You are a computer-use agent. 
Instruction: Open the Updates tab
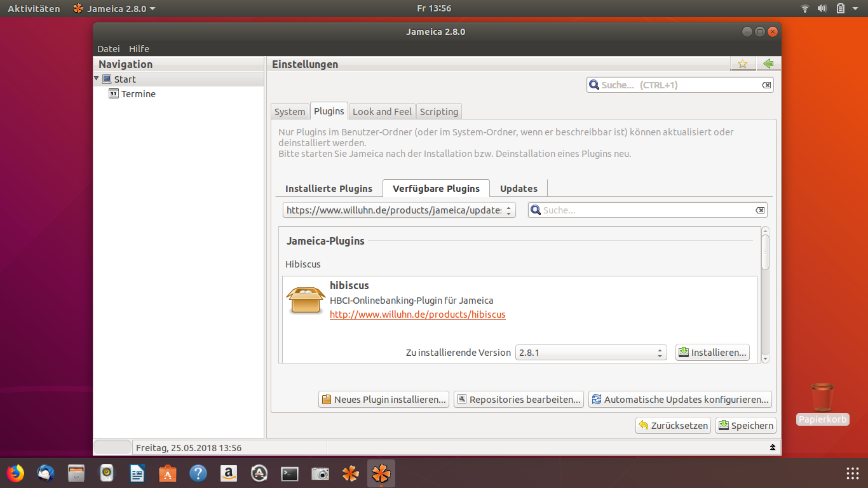tap(519, 189)
